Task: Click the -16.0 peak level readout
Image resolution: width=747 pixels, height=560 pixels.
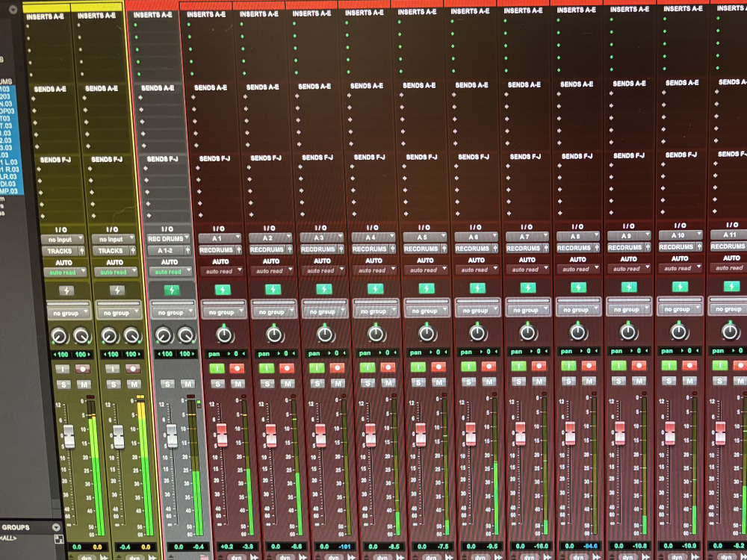Action: tap(540, 547)
